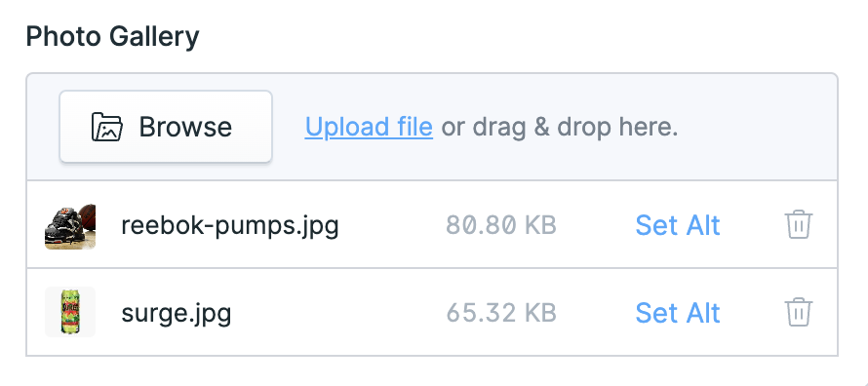Viewport: 868px width, 386px height.
Task: Click blank space between surge.jpg and its size
Action: coord(337,313)
